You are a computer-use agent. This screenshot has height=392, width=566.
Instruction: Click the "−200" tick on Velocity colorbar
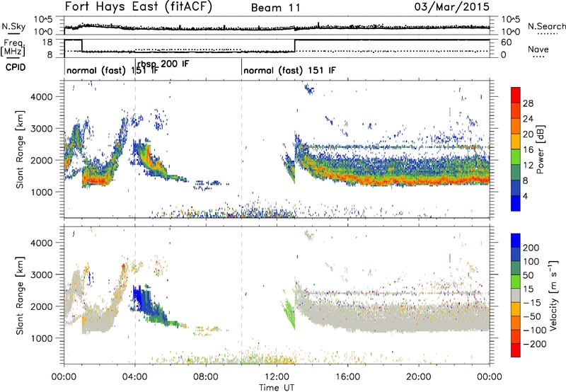click(534, 344)
